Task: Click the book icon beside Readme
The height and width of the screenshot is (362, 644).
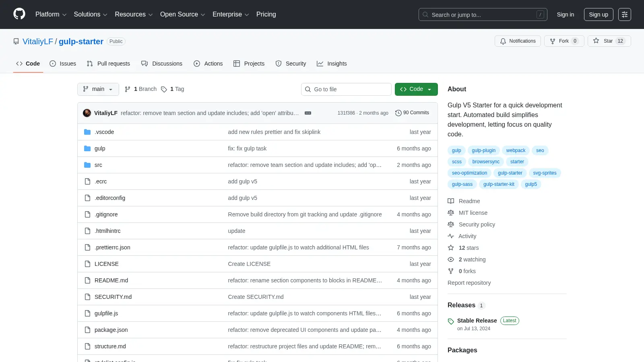Action: coord(451,201)
